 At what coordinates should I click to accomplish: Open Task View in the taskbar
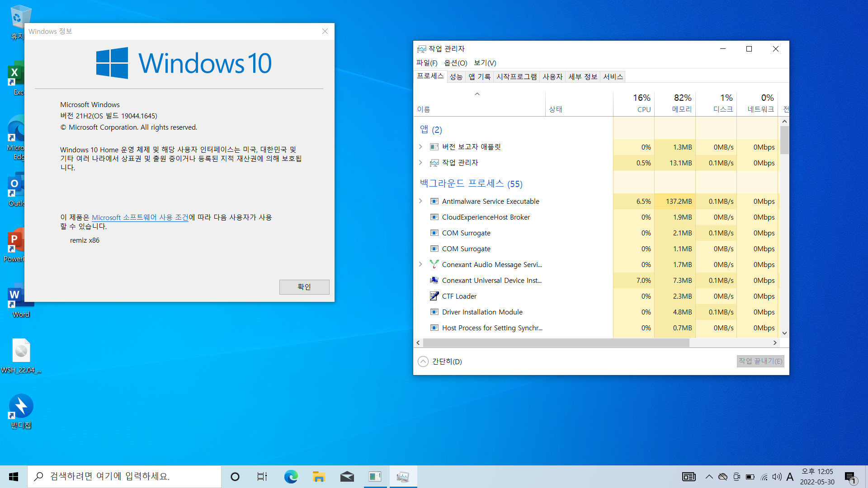[x=262, y=476]
